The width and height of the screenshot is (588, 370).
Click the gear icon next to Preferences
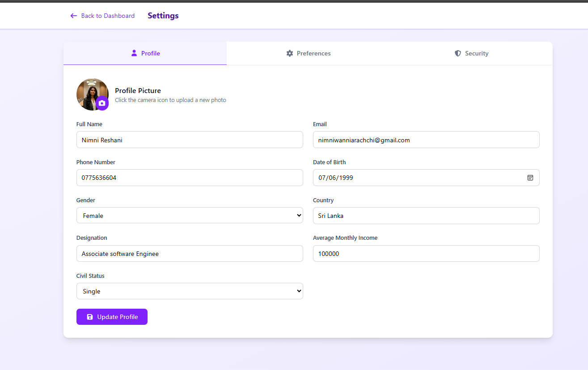point(290,53)
